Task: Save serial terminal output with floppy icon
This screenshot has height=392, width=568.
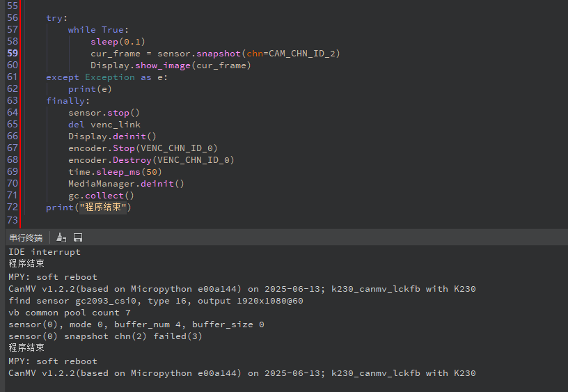Action: coord(78,237)
